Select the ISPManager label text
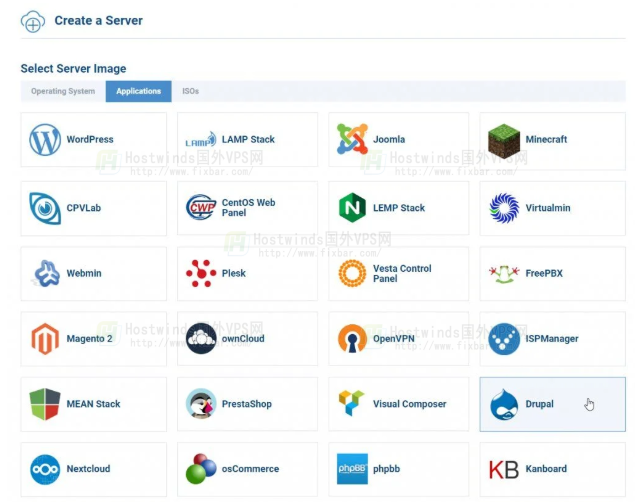The image size is (635, 502). [552, 338]
